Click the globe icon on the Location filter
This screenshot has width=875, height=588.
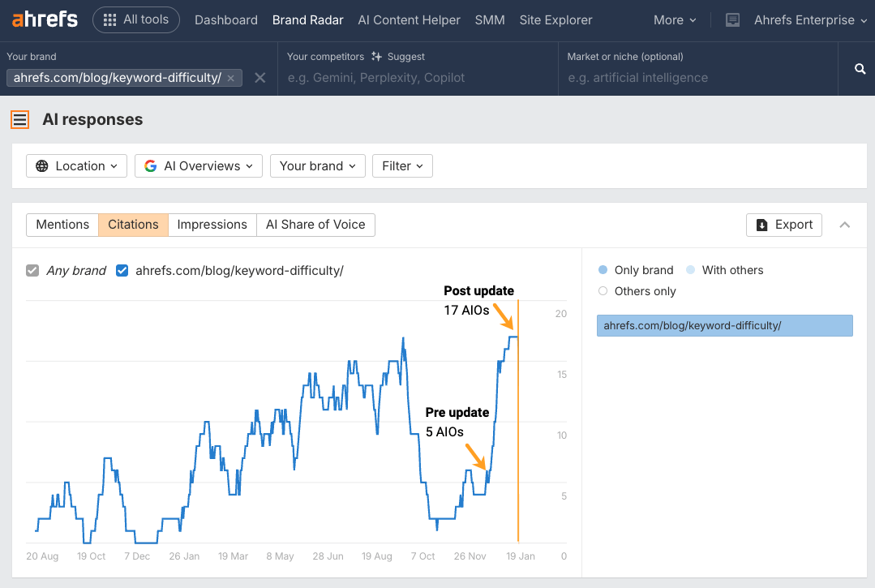[x=41, y=165]
